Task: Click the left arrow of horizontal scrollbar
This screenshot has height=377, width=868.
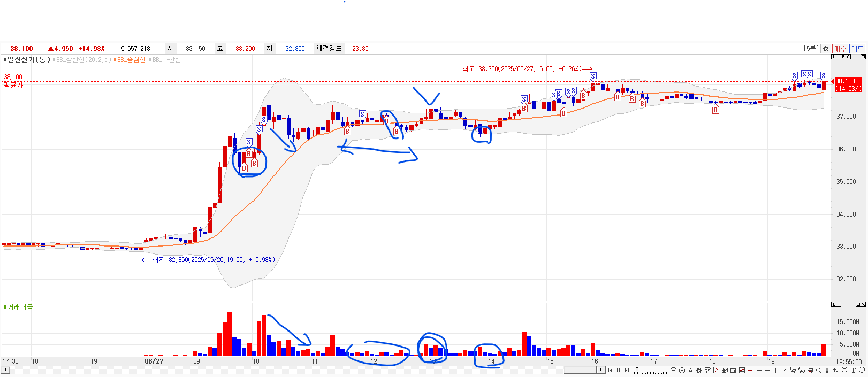Action: click(5, 370)
